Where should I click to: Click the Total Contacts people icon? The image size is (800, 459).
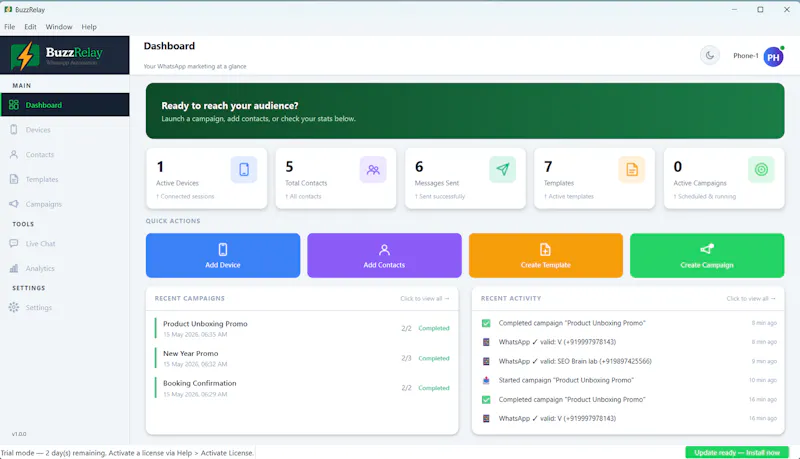pyautogui.click(x=373, y=169)
